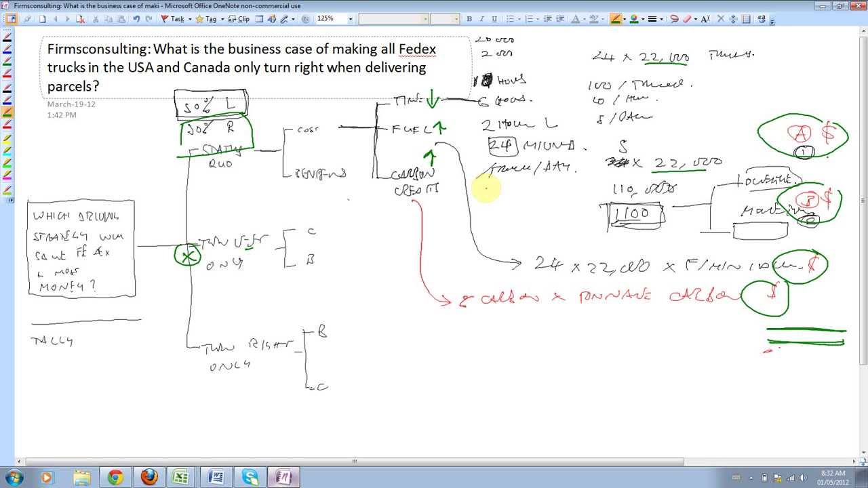Delete page with the red X icon
This screenshot has width=868, height=488.
[80, 19]
